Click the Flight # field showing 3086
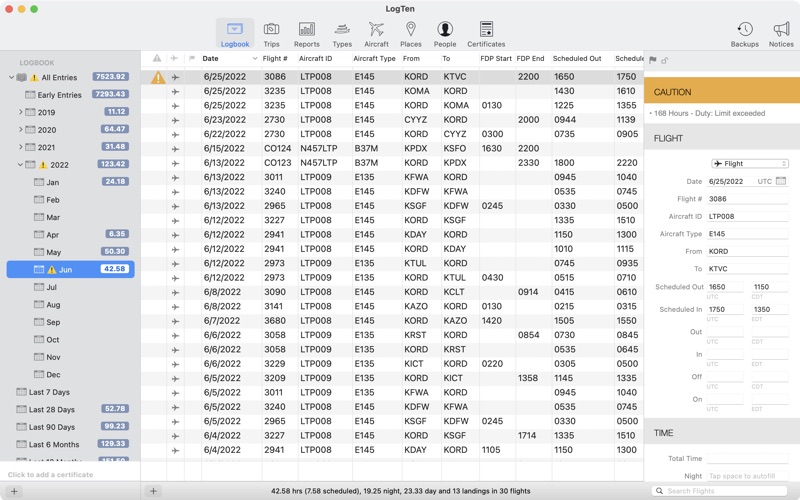This screenshot has width=800, height=500. pos(747,199)
